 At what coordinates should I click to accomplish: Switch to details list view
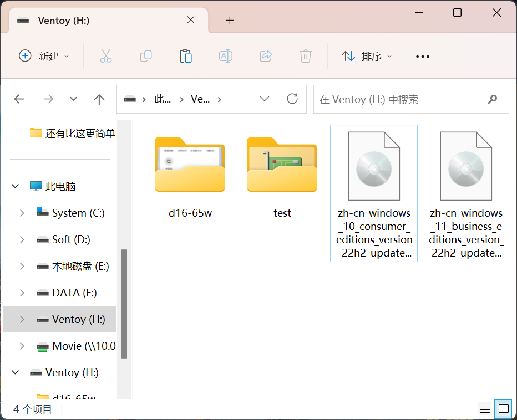(x=485, y=409)
